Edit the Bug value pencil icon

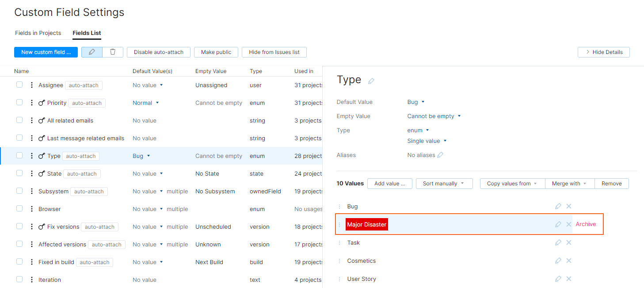click(558, 206)
